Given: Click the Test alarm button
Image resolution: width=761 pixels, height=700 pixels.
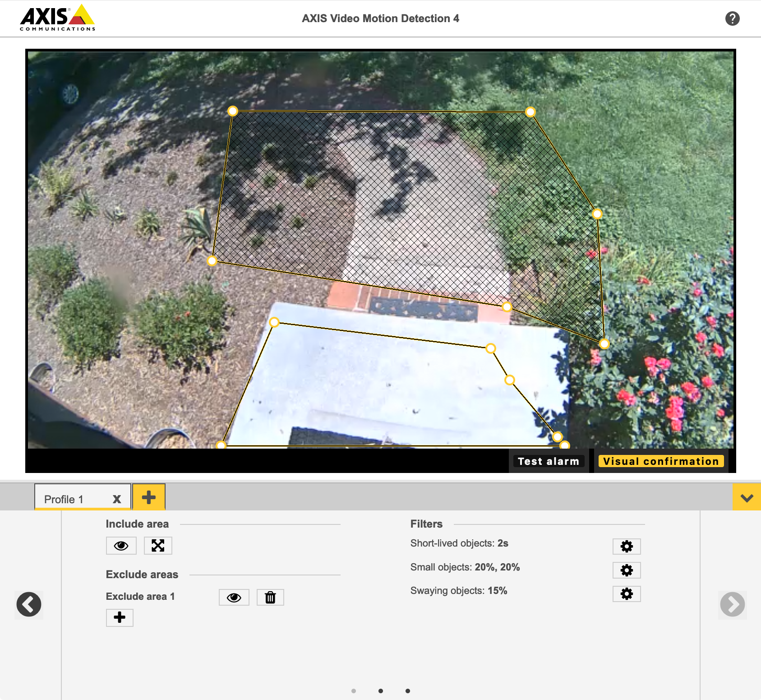Looking at the screenshot, I should coord(549,461).
